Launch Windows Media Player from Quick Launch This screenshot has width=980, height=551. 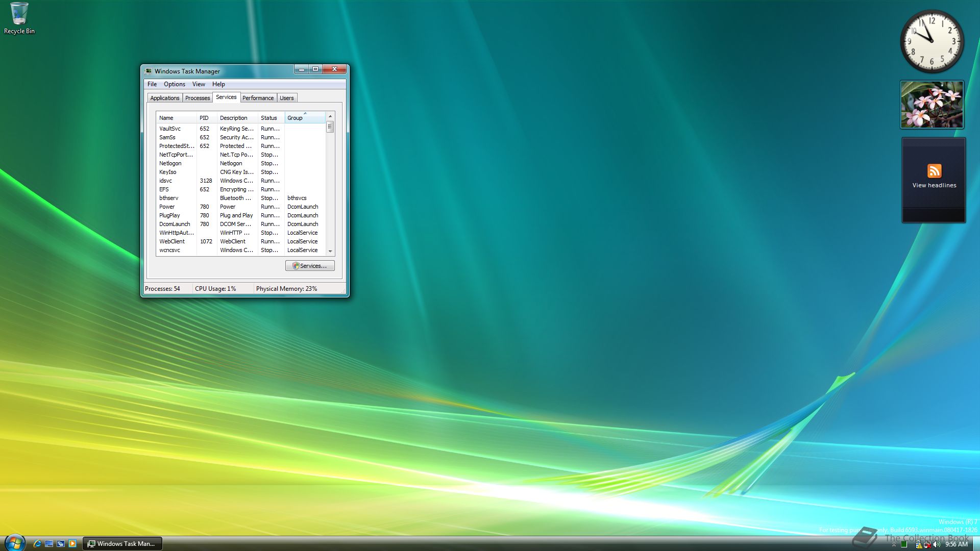point(72,543)
